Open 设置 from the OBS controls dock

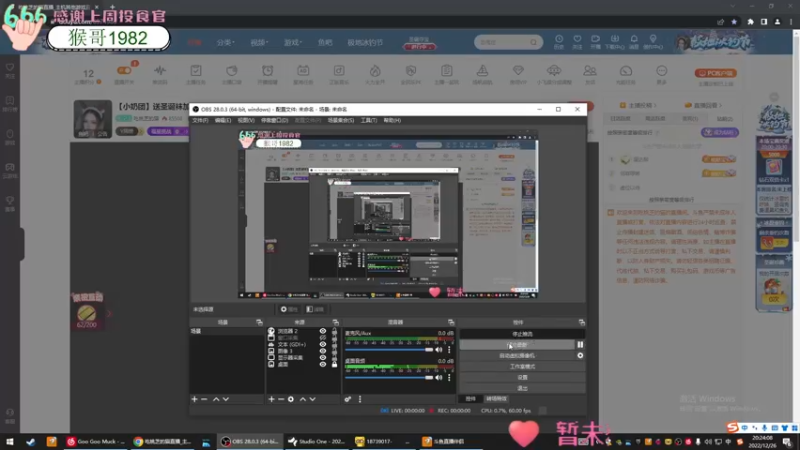pos(522,378)
